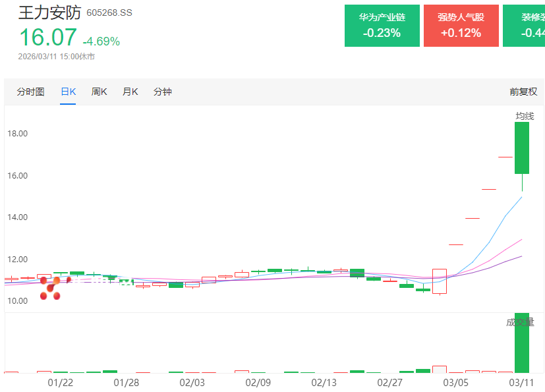
Task: Open the partially visible 装修 sector tag
Action: pos(523,26)
